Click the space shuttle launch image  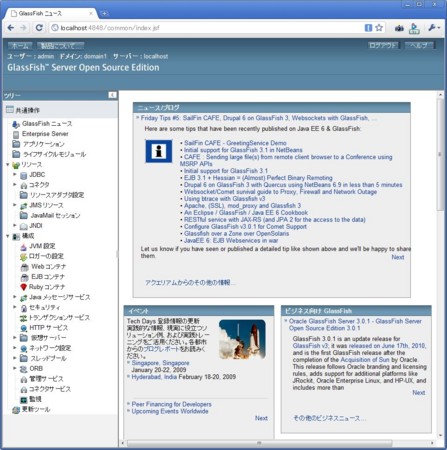coord(242,339)
